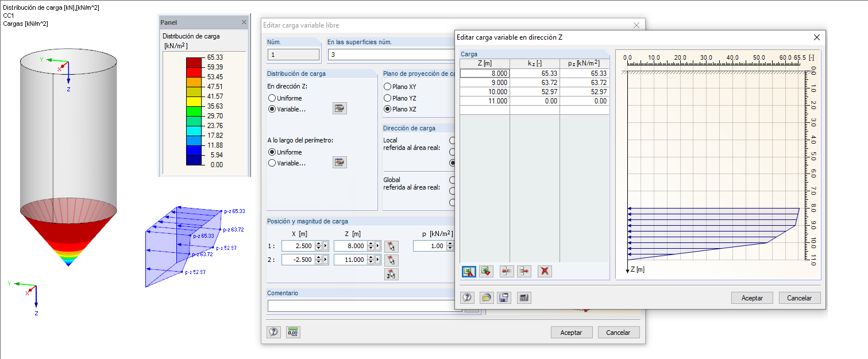Click the stepper on X value -2.500
The image size is (868, 359).
click(x=319, y=260)
